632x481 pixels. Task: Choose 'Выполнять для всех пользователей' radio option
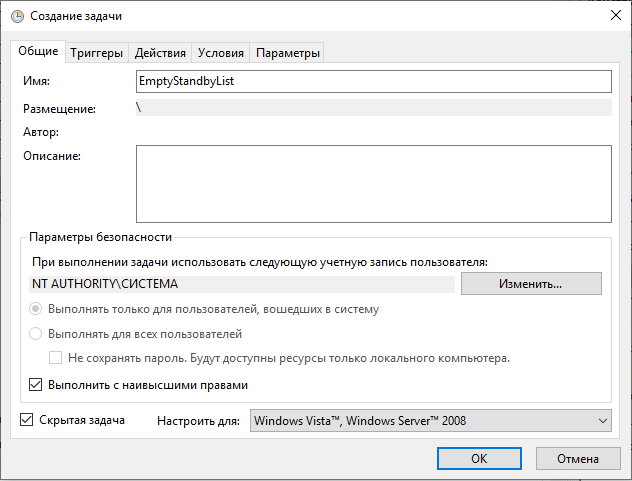[37, 335]
